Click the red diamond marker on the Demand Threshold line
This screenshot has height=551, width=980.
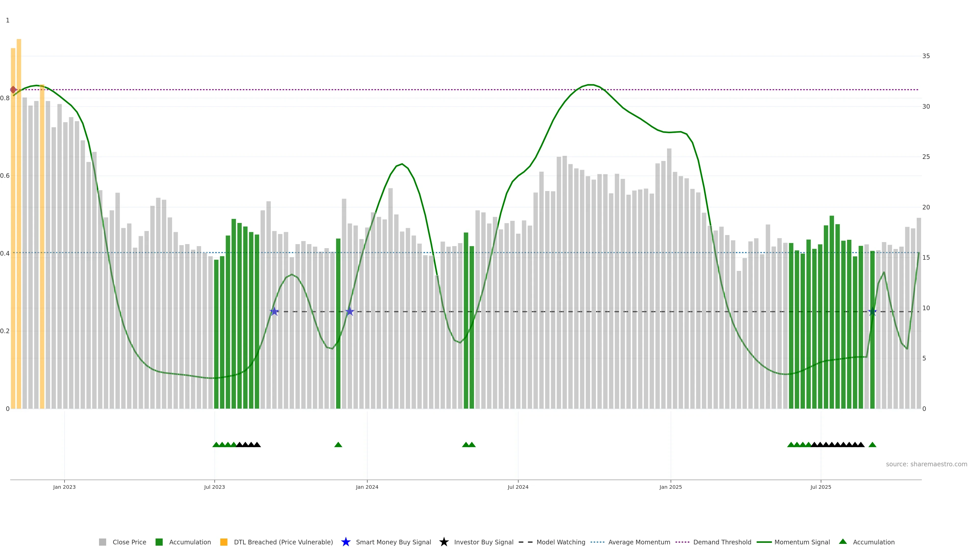(x=13, y=90)
